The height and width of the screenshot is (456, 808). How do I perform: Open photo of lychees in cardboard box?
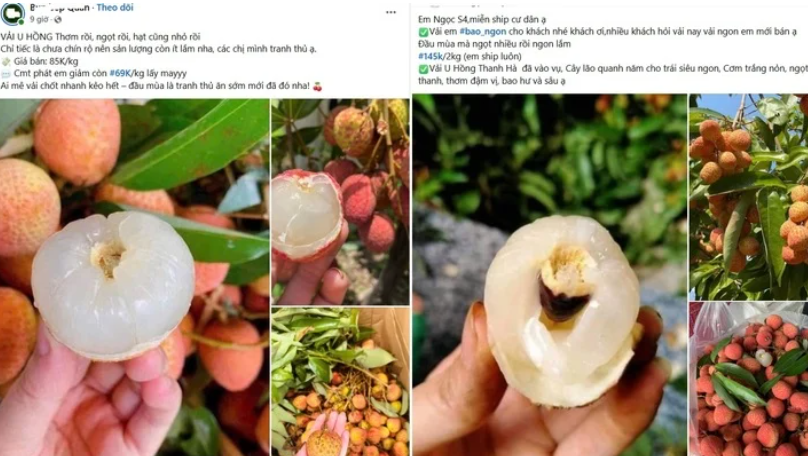pos(341,382)
